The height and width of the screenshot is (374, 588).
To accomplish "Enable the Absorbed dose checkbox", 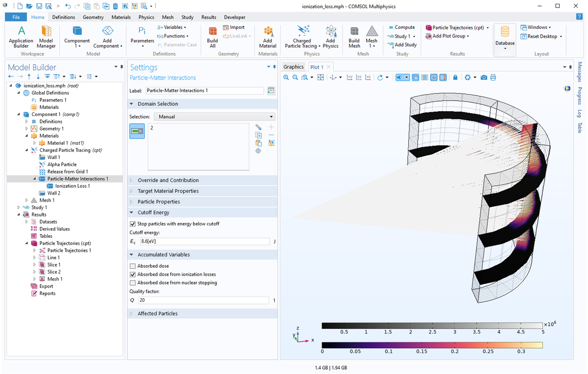I will coord(133,266).
